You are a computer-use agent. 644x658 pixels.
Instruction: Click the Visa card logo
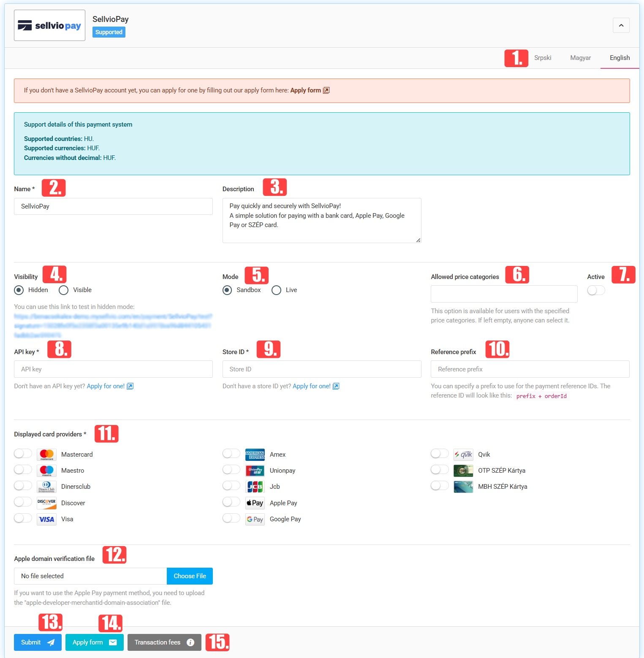click(46, 519)
